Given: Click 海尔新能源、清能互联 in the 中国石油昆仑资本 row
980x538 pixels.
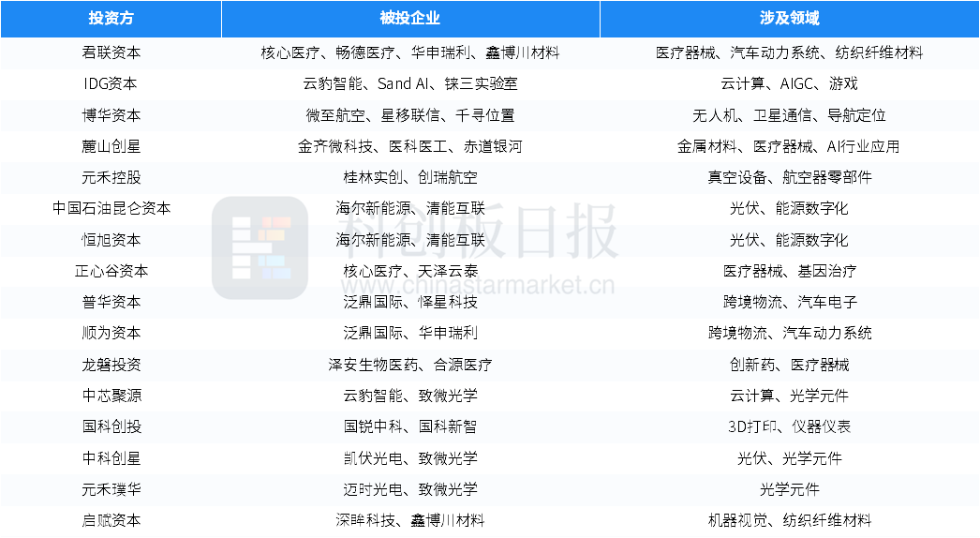Looking at the screenshot, I should tap(410, 209).
